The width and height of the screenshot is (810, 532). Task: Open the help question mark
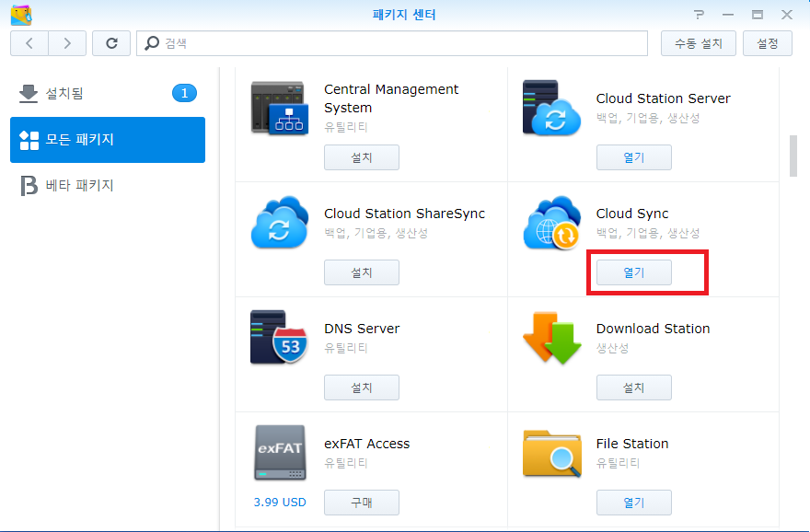(699, 15)
